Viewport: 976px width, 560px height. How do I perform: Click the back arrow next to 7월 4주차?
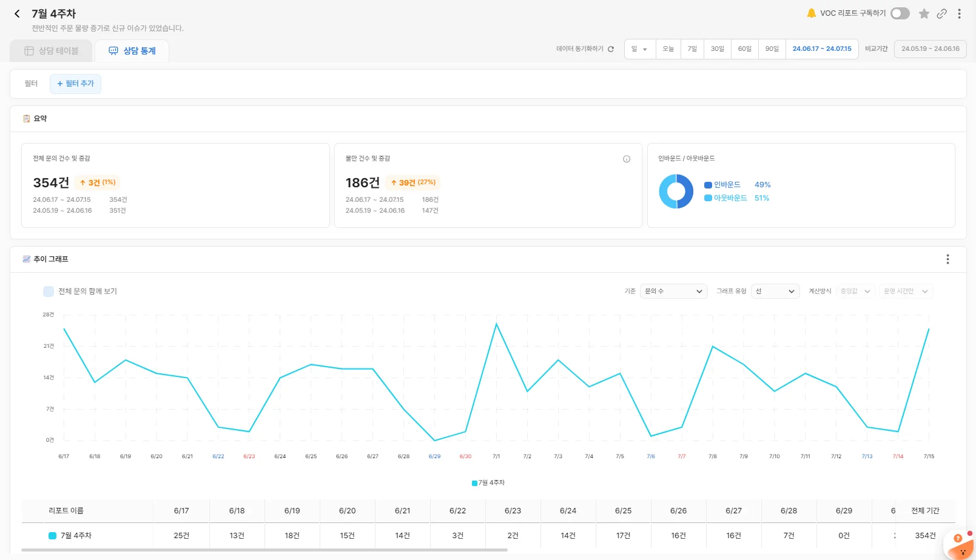tap(17, 13)
